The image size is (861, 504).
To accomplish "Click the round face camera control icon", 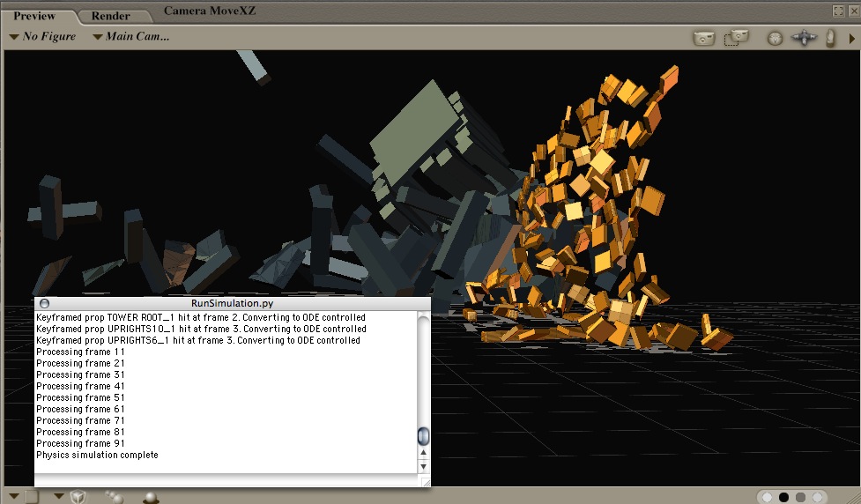I will [x=775, y=39].
